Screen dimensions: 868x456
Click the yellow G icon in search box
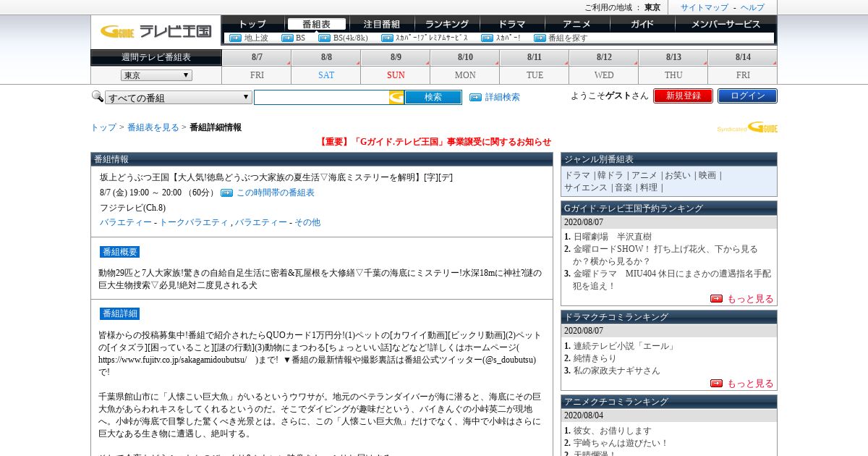[x=396, y=97]
